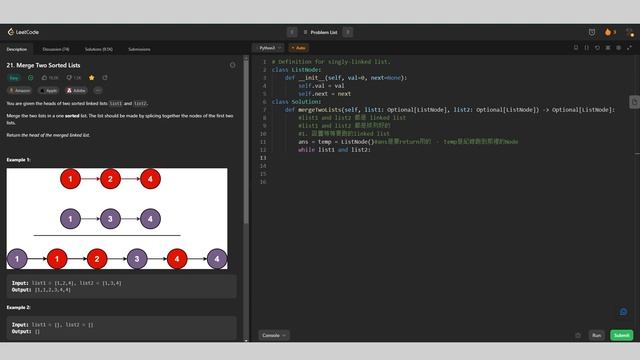
Task: Click code line 'class ListNode:'
Action: point(297,70)
